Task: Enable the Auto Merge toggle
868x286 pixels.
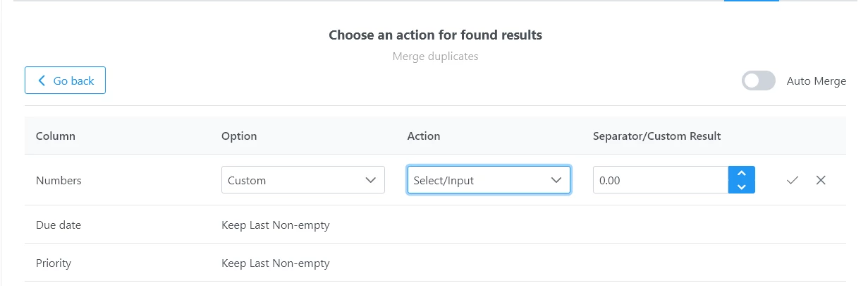Action: coord(759,81)
